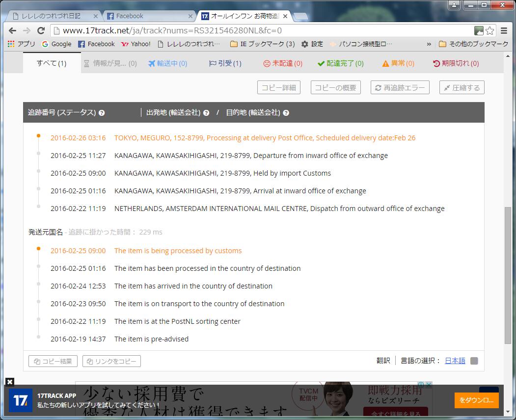The image size is (516, 420).
Task: Open the Yahoo! bookmark
Action: 136,44
